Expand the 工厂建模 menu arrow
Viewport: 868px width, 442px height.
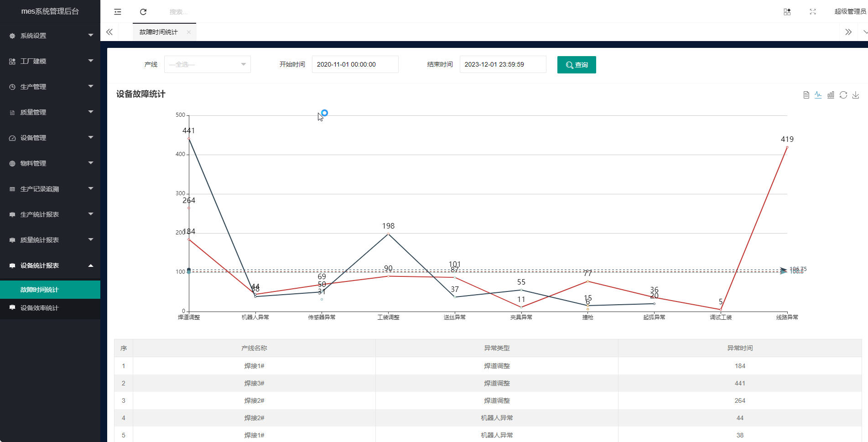click(x=91, y=61)
